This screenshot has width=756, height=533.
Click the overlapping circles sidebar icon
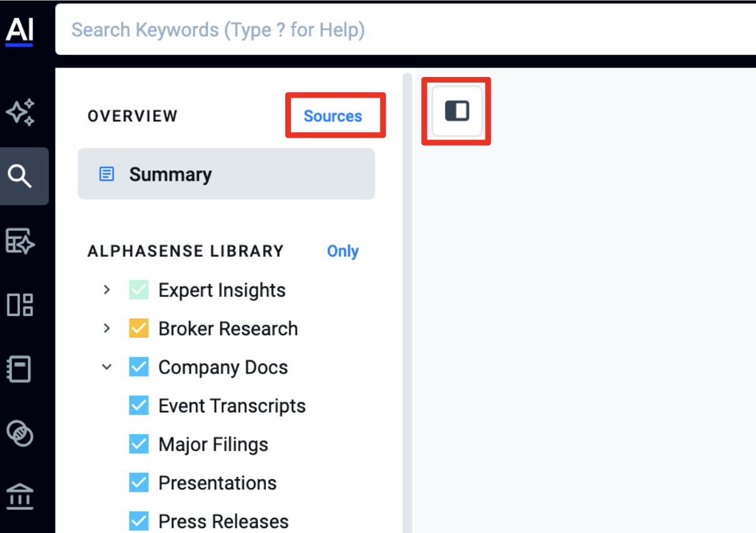(x=20, y=433)
